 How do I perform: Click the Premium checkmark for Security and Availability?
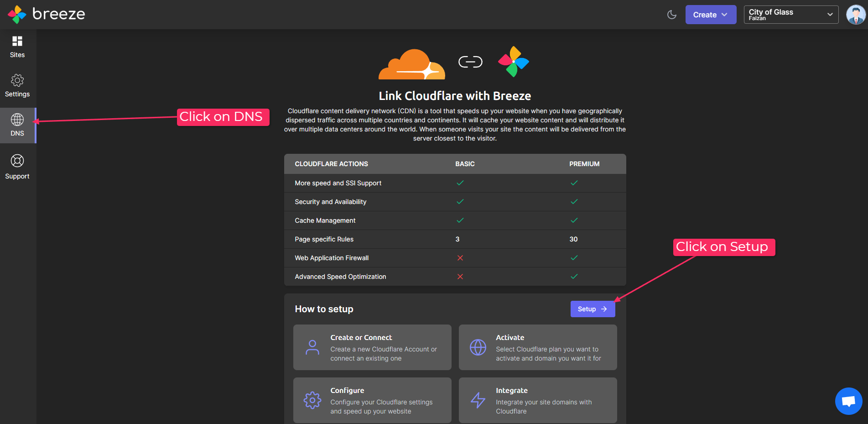[x=574, y=202]
